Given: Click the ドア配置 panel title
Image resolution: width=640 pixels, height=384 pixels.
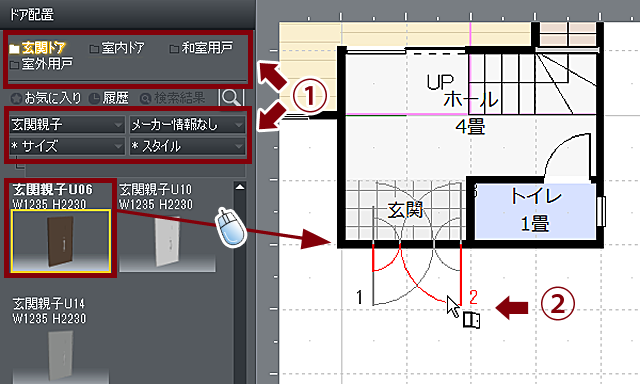Looking at the screenshot, I should 31,15.
